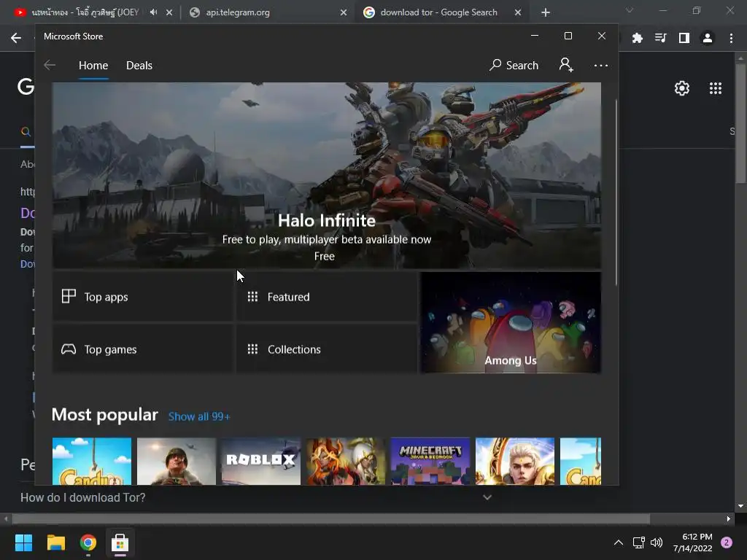Screen dimensions: 747x560
Task: Open File Explorer from taskbar
Action: coord(55,542)
